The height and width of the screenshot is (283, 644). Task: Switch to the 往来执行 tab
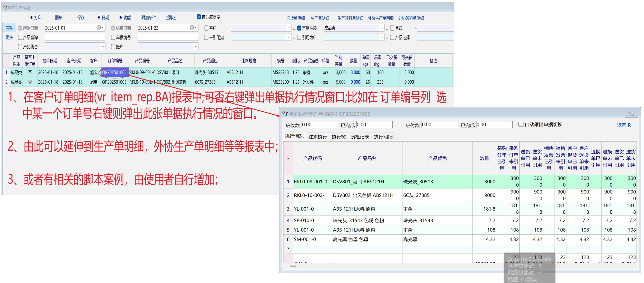[317, 137]
